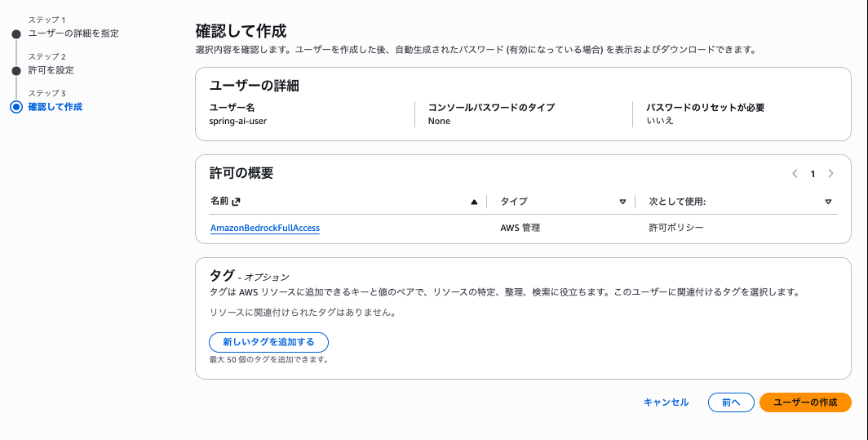Select the active step 3 circle
This screenshot has width=868, height=440.
(16, 107)
